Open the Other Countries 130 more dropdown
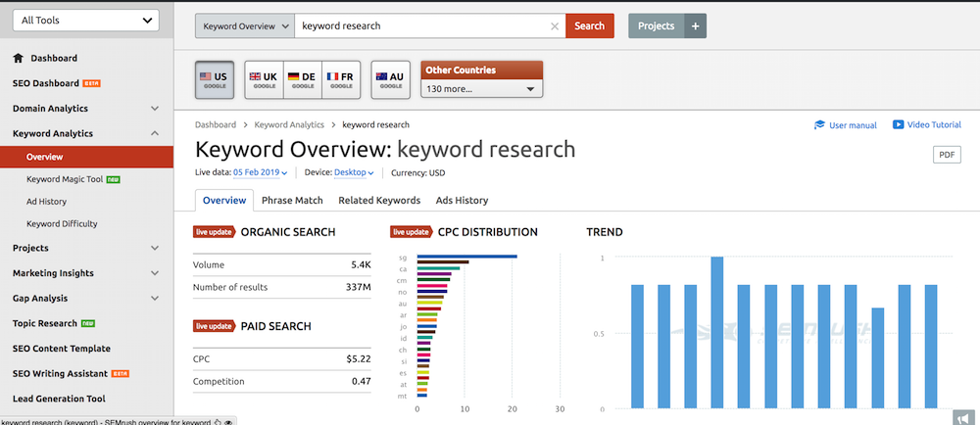Image resolution: width=980 pixels, height=425 pixels. pos(481,88)
